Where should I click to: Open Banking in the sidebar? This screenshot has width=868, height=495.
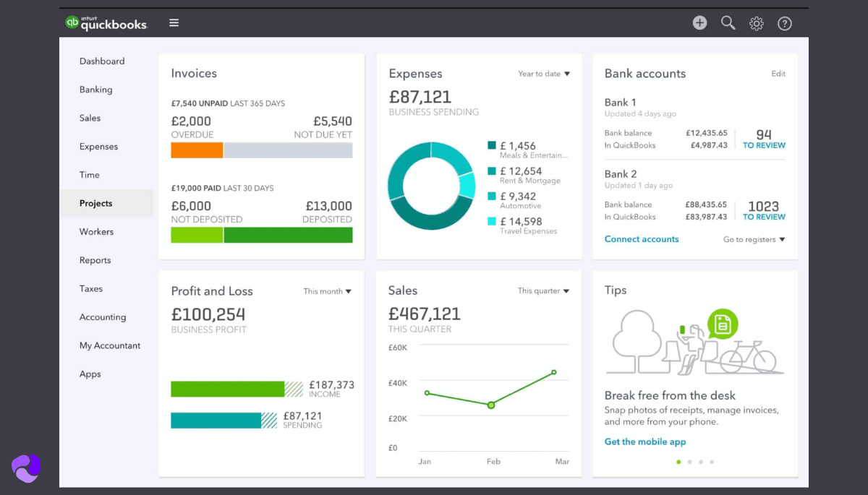(x=95, y=90)
